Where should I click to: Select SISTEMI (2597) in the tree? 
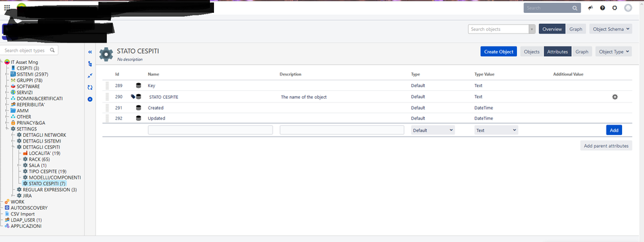pos(32,74)
